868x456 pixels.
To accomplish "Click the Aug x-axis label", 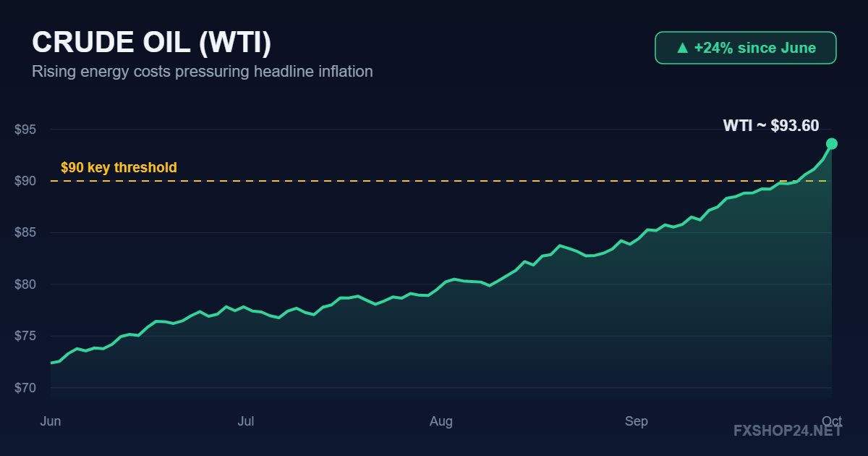I will click(441, 421).
